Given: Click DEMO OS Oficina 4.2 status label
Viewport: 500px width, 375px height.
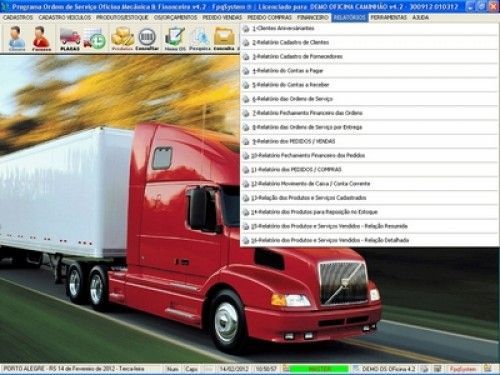Looking at the screenshot, I should tap(388, 369).
